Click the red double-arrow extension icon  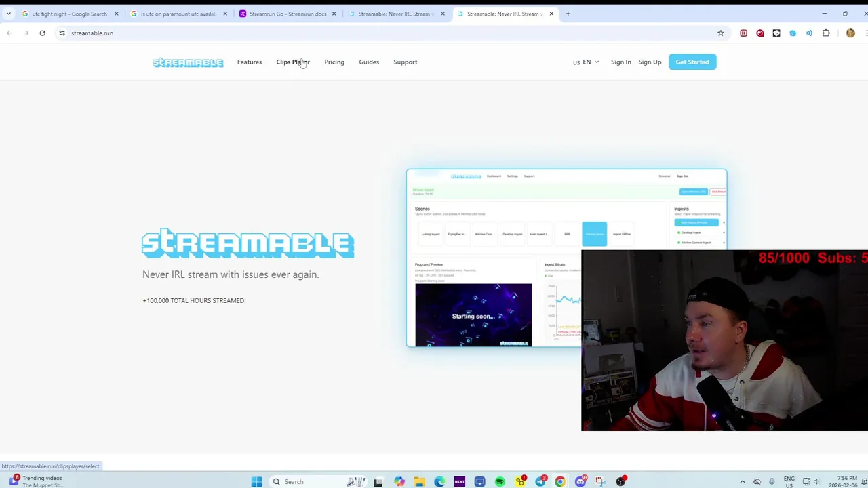(x=743, y=33)
